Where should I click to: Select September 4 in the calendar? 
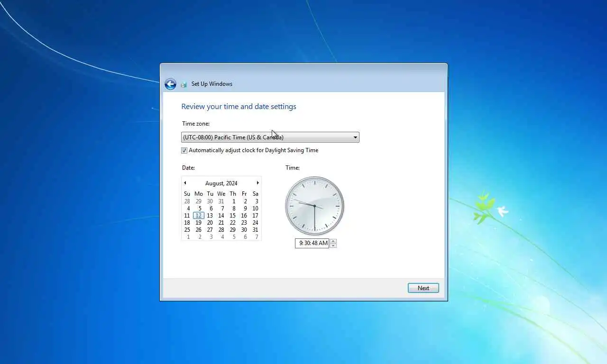tap(221, 237)
